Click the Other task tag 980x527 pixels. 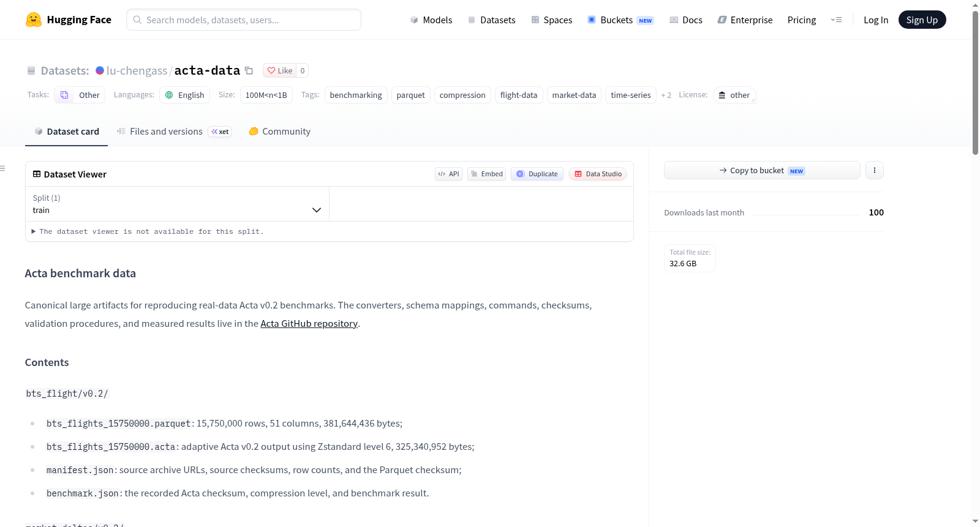pos(80,95)
